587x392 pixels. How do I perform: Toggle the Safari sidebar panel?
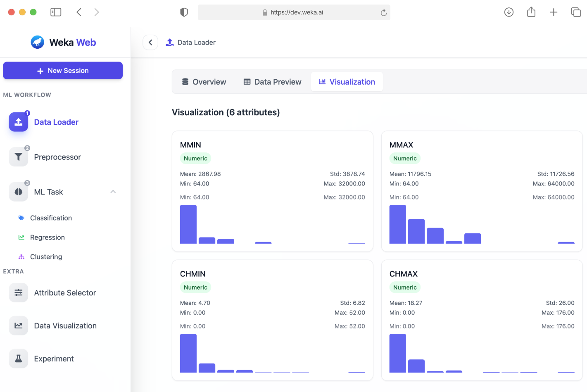[x=56, y=12]
